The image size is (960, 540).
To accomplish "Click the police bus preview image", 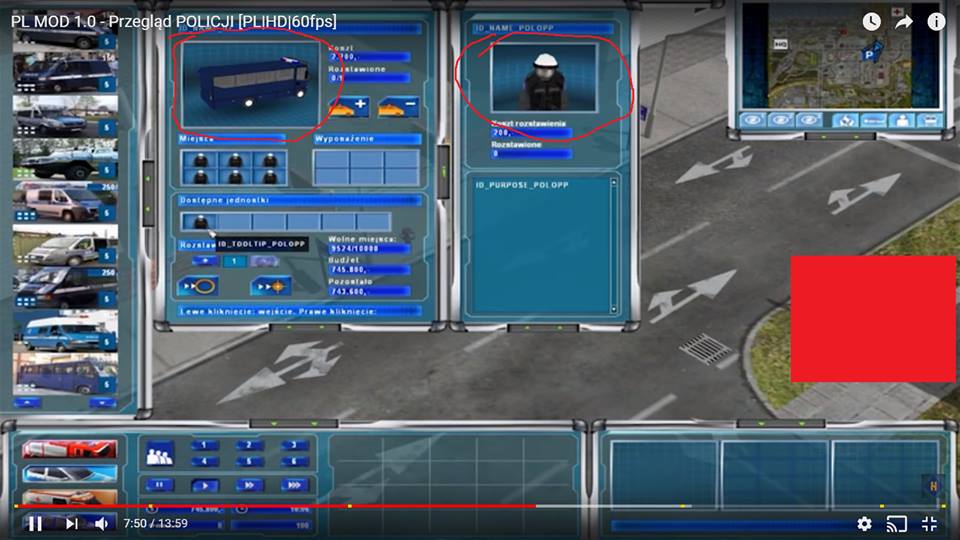I will click(x=250, y=84).
